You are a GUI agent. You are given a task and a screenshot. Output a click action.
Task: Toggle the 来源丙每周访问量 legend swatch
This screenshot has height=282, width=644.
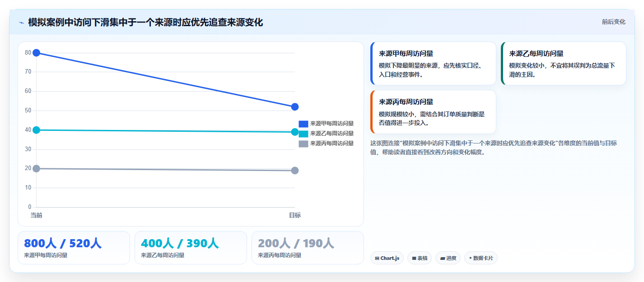[303, 143]
